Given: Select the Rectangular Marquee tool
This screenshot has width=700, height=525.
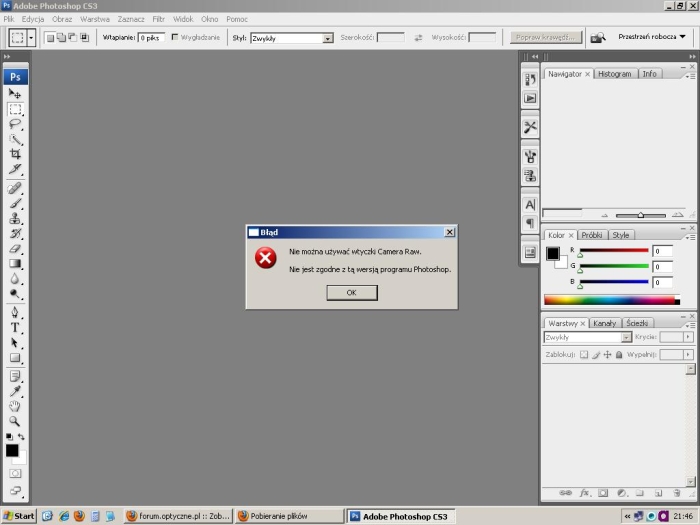Looking at the screenshot, I should [x=15, y=109].
